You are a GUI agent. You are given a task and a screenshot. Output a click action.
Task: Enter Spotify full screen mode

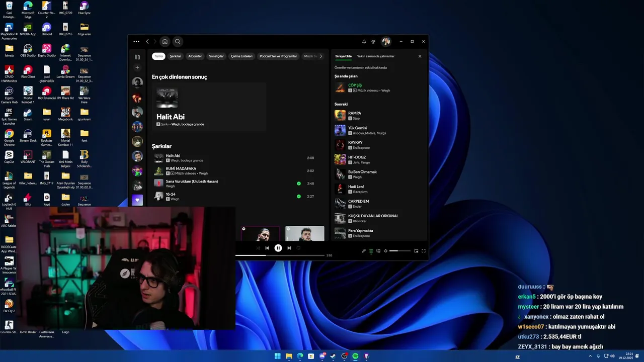[424, 251]
